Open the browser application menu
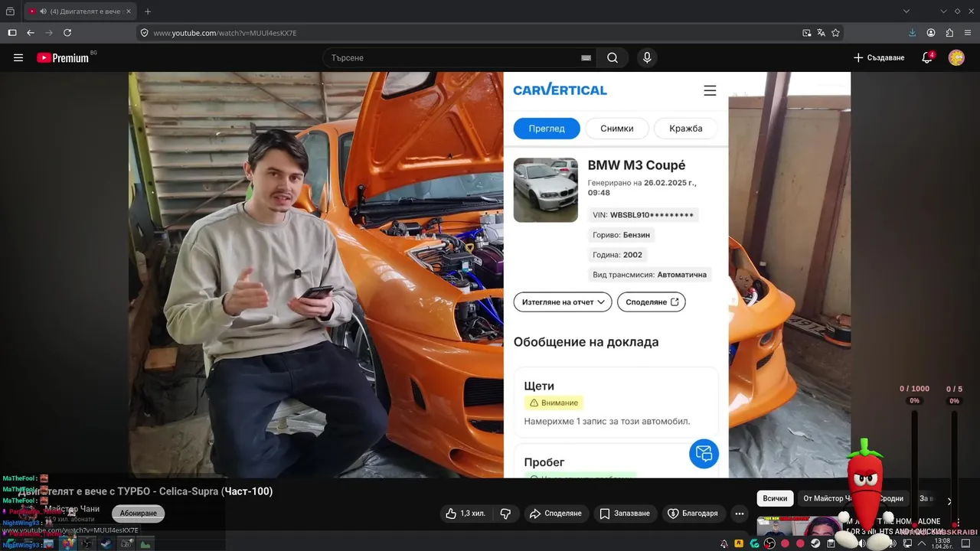The width and height of the screenshot is (980, 551). click(x=969, y=33)
